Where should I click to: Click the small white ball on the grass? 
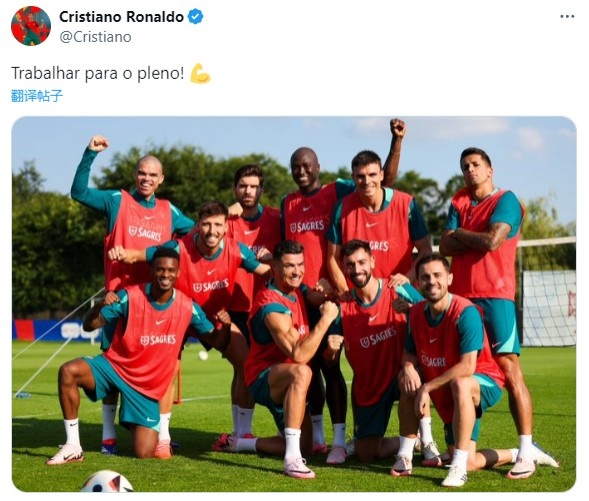pyautogui.click(x=203, y=355)
